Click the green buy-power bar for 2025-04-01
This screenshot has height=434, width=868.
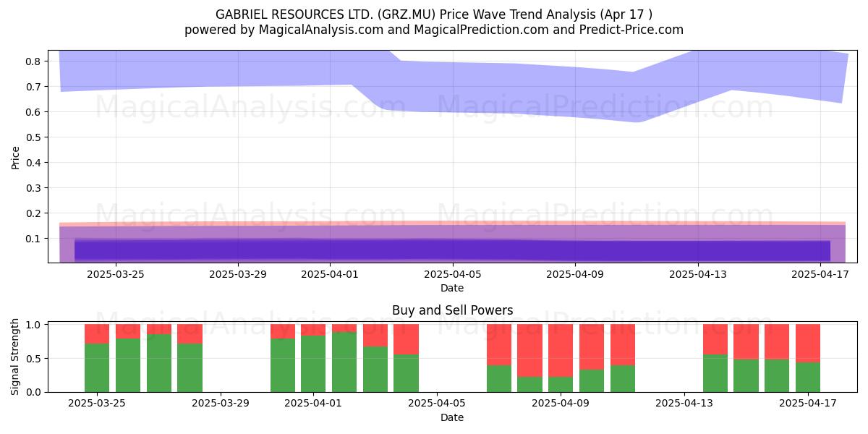[313, 364]
